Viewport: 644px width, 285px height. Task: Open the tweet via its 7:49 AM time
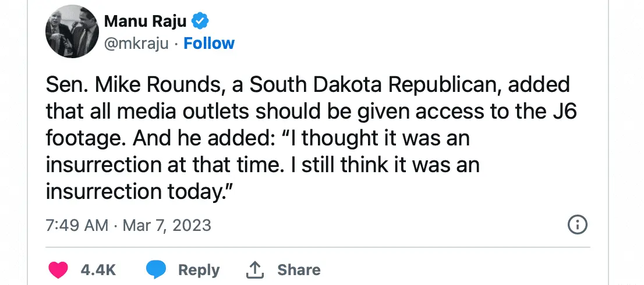click(77, 225)
